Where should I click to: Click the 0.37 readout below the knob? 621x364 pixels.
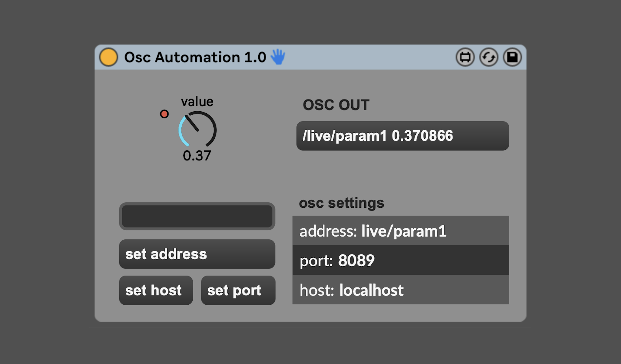coord(197,156)
